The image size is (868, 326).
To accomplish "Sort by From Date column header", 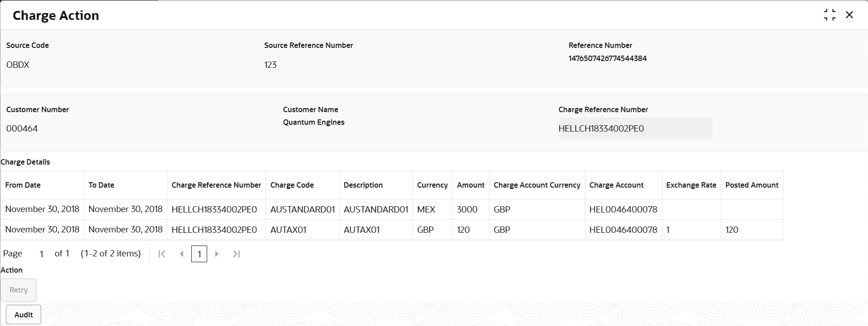I will [x=23, y=185].
